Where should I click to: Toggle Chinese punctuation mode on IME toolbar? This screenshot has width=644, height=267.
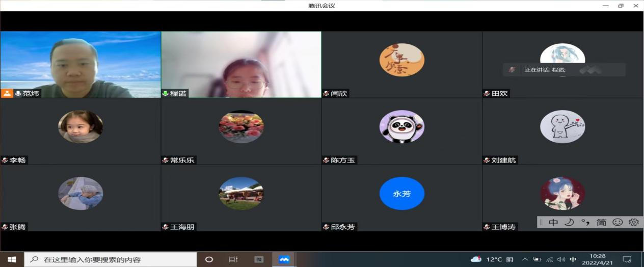(585, 222)
